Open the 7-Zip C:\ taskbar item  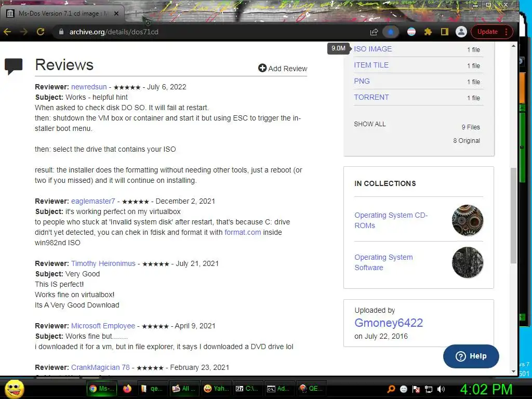[247, 389]
